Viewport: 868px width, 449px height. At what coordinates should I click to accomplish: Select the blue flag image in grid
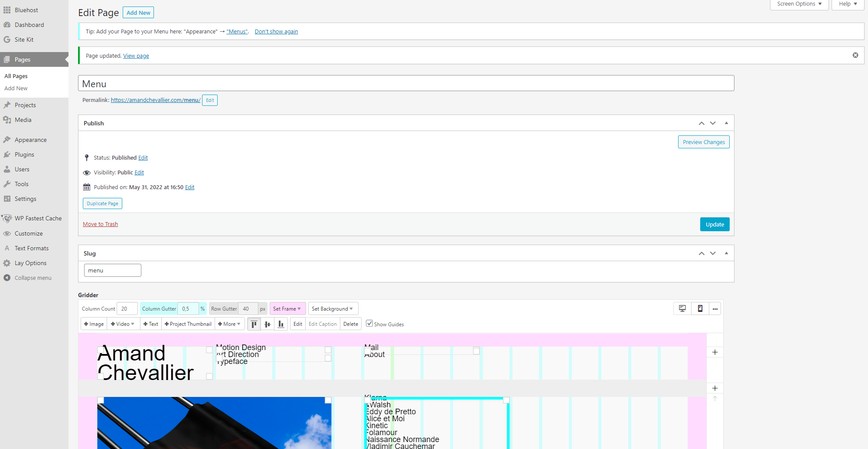click(x=214, y=423)
